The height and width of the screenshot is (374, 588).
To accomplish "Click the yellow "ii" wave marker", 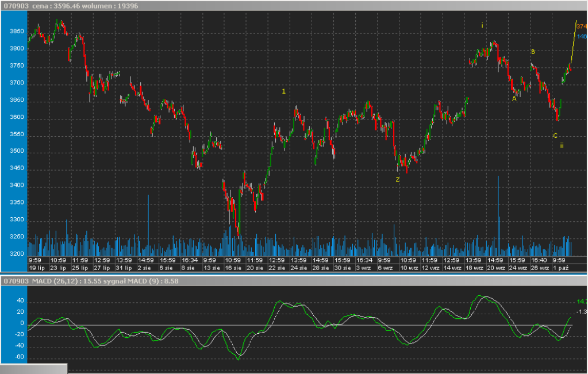I will click(x=562, y=146).
